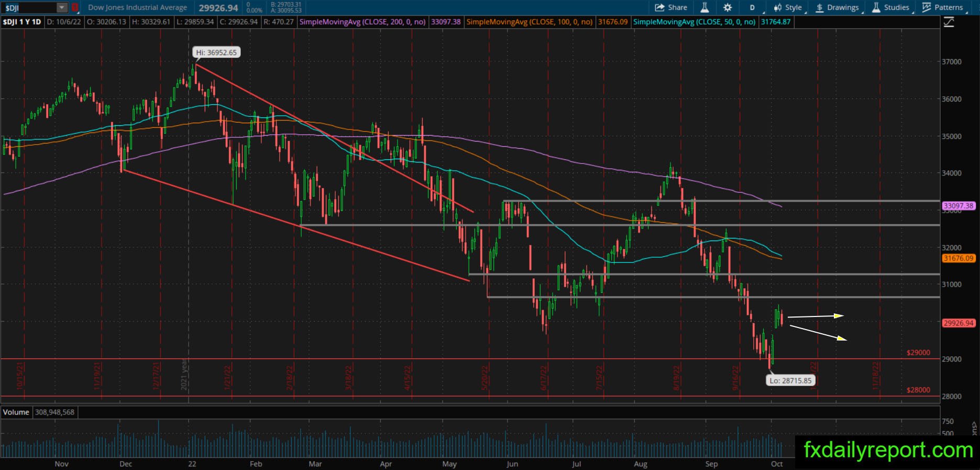The height and width of the screenshot is (470, 980).
Task: Click the R: 470.27 range value
Action: (x=278, y=22)
